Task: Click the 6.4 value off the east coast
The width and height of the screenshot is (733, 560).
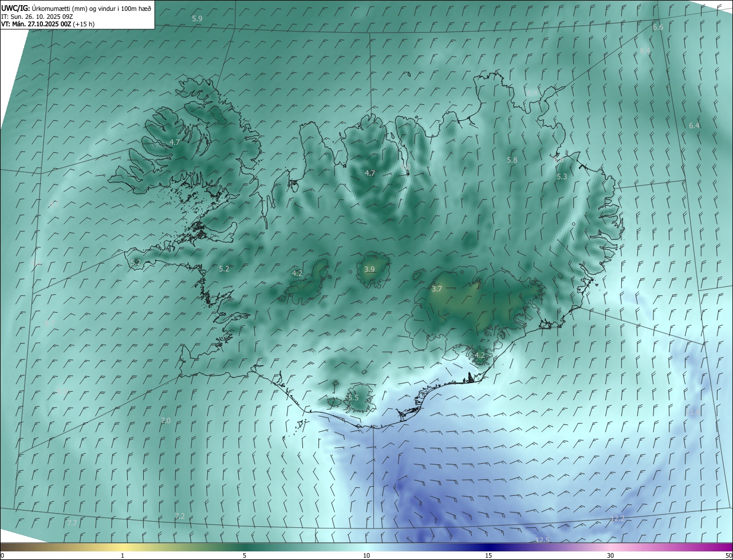Action: tap(694, 125)
